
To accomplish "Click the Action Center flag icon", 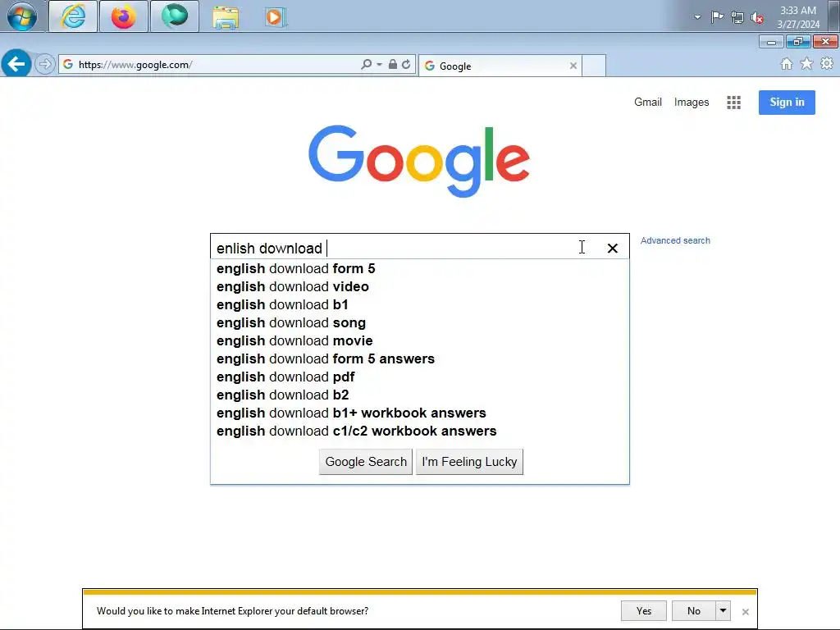I will click(x=717, y=17).
